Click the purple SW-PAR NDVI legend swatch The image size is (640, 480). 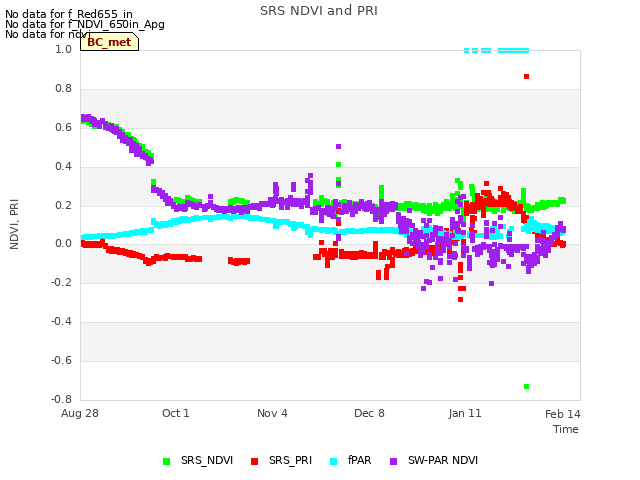[x=393, y=461]
